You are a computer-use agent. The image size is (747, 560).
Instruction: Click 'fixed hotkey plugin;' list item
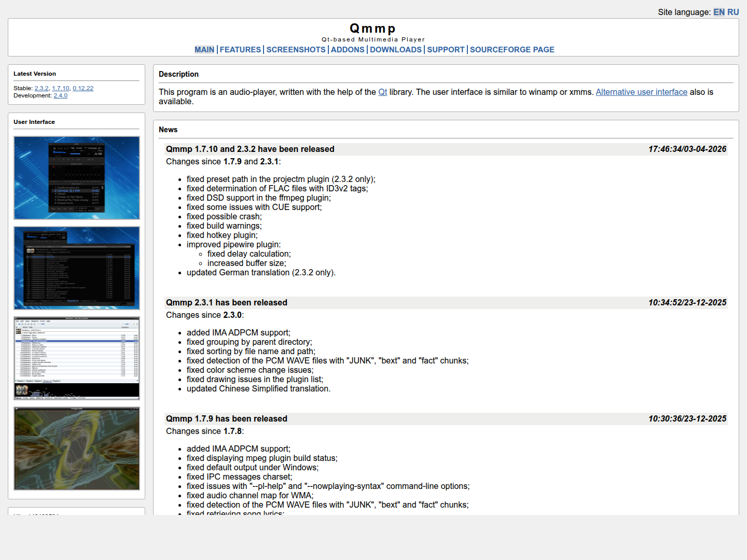(x=222, y=235)
